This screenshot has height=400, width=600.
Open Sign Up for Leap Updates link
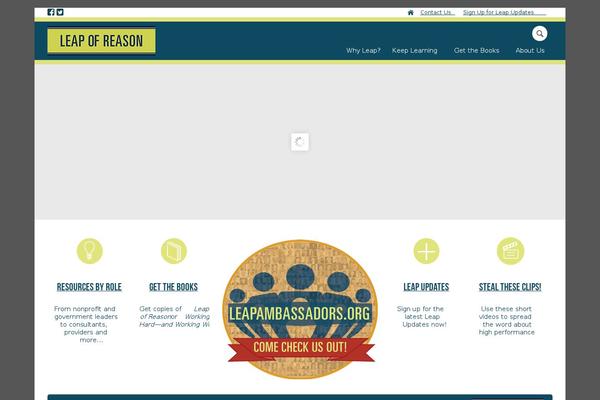[x=504, y=13]
